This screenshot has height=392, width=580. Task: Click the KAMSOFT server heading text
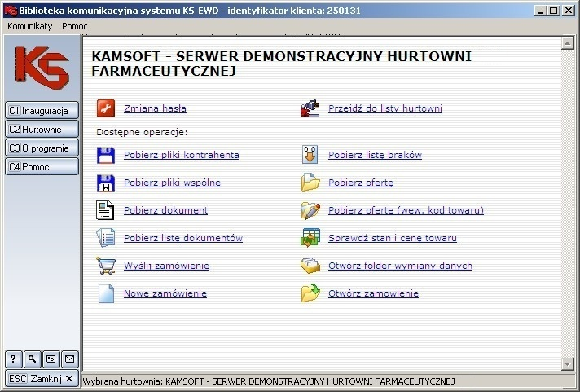(282, 64)
